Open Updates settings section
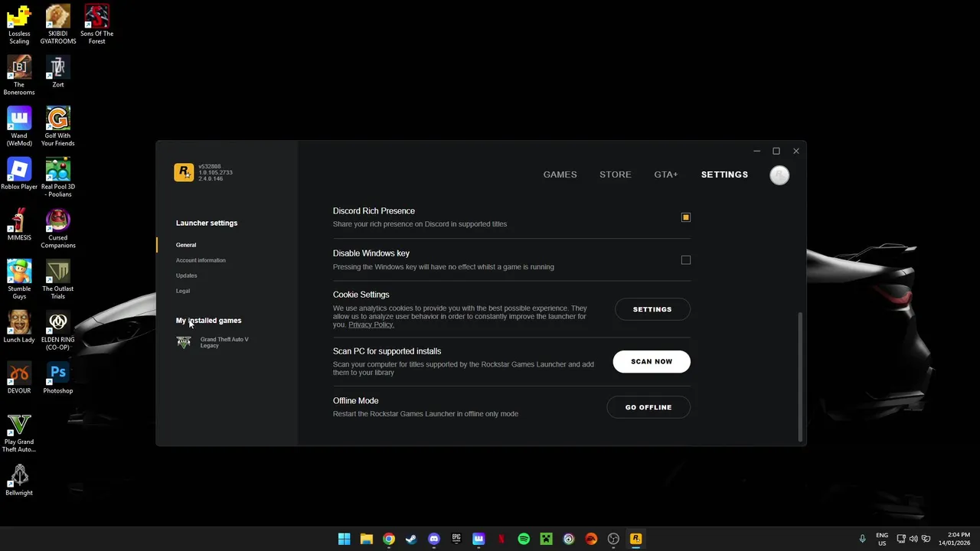This screenshot has height=551, width=980. coord(186,275)
